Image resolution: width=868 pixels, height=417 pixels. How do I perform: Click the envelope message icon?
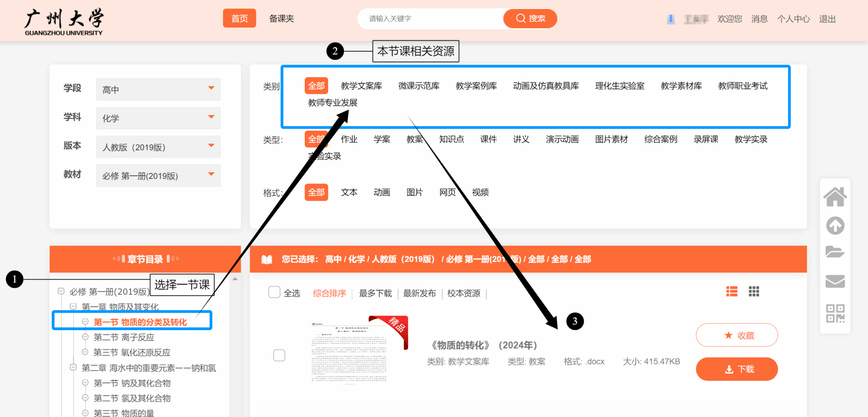[835, 281]
